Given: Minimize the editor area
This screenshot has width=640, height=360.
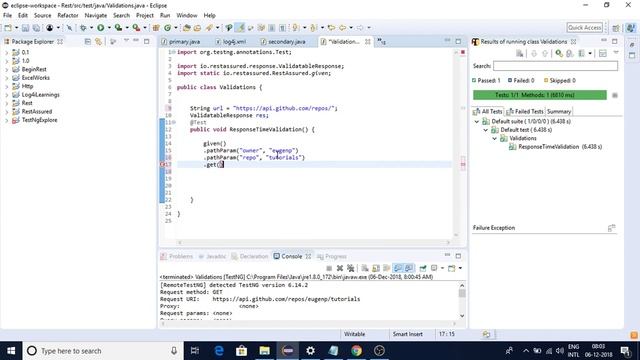Looking at the screenshot, I should [447, 41].
